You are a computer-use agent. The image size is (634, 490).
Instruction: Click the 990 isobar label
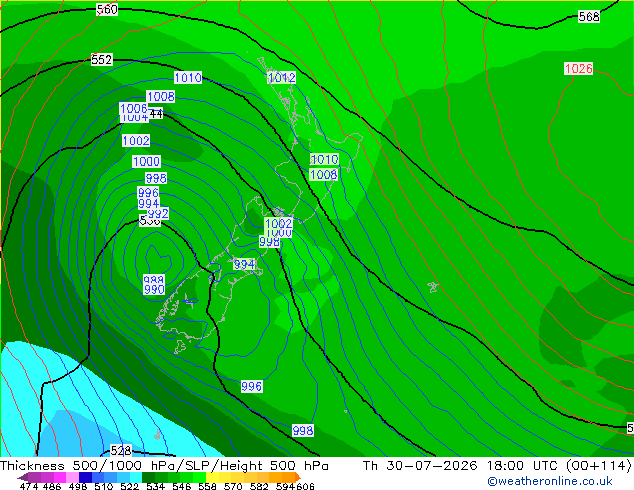pos(154,289)
